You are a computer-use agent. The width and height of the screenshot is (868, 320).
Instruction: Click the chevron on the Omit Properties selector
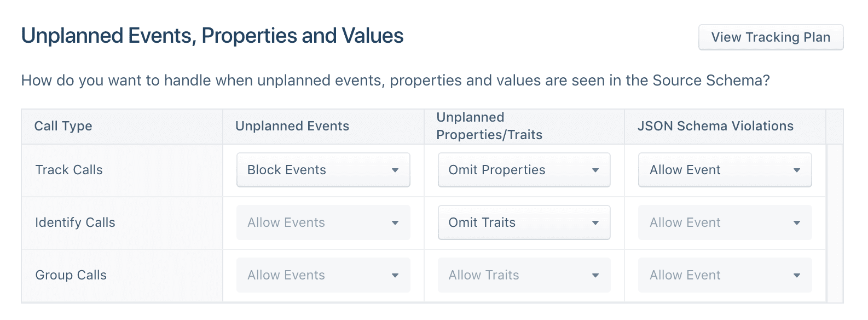tap(596, 170)
